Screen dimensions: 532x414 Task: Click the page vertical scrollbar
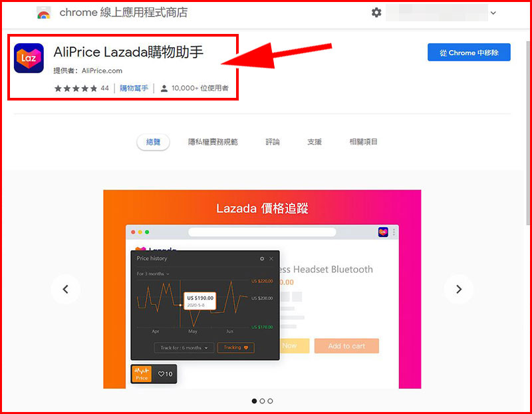[527, 132]
